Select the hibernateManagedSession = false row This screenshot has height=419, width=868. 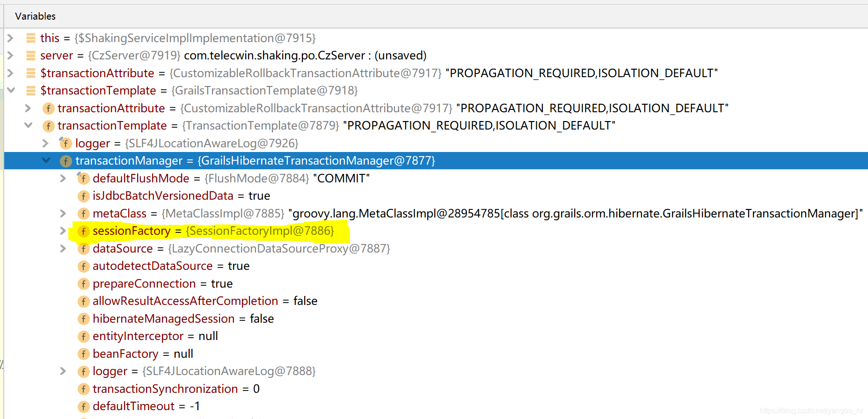pyautogui.click(x=183, y=318)
